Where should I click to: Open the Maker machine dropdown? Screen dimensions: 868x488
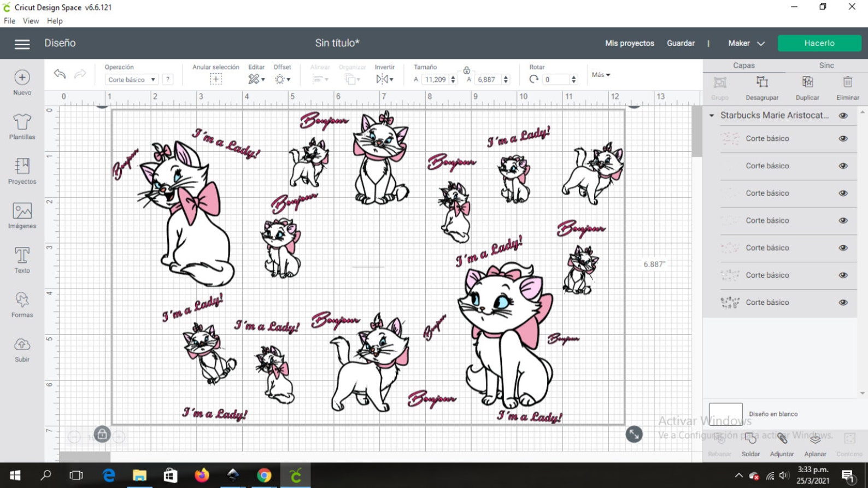746,43
